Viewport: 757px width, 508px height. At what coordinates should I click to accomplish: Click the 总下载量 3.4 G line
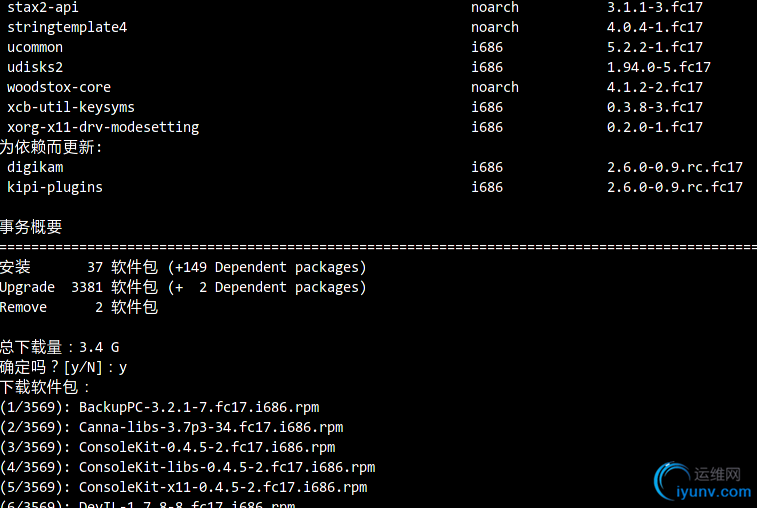(59, 347)
